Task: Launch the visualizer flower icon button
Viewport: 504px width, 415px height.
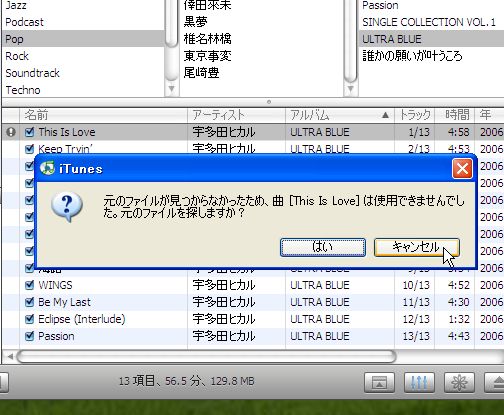Action: 459,383
